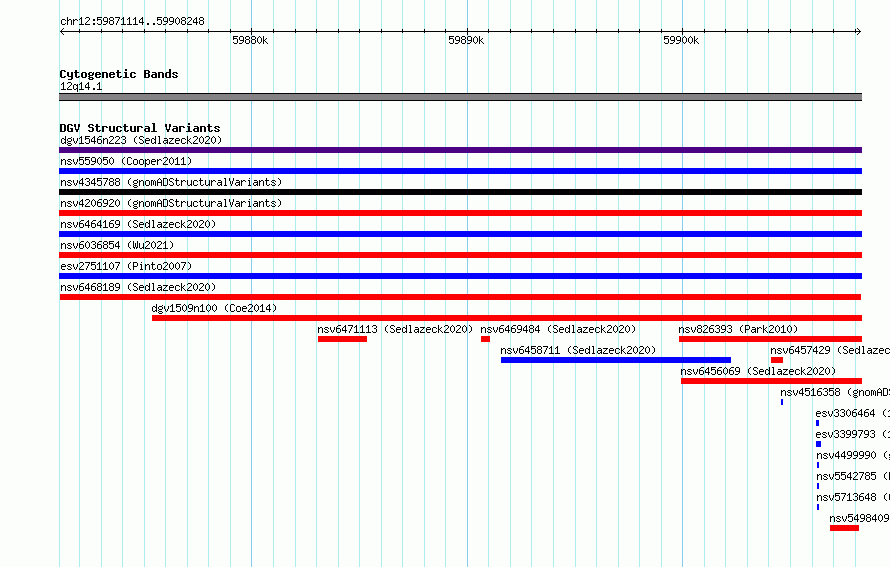Open variant nsv6468189 (Sedlazeck2020) label

[138, 287]
